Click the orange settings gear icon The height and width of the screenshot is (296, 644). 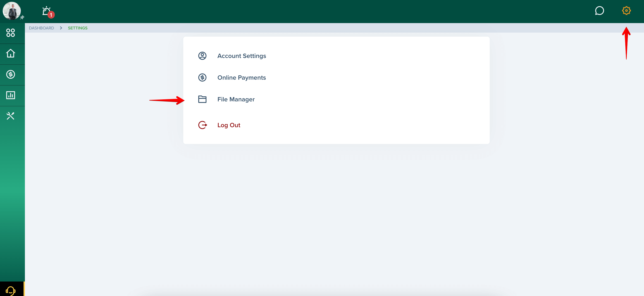(x=626, y=11)
